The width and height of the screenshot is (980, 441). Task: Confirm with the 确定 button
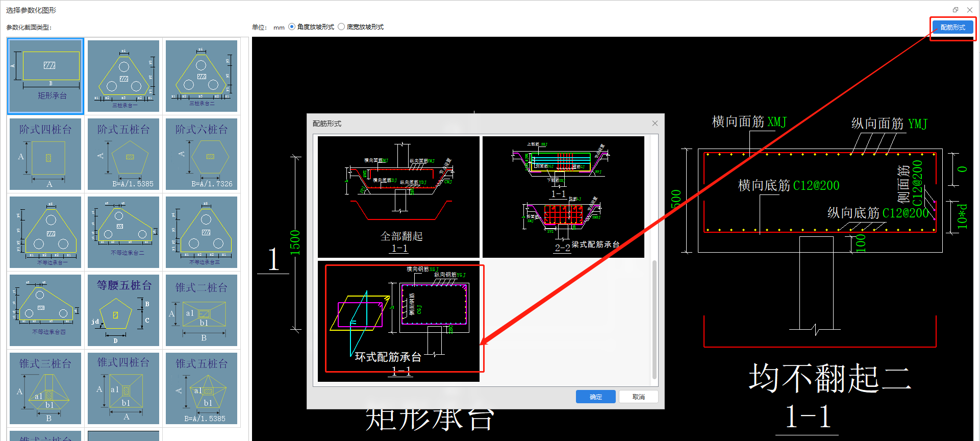click(595, 397)
